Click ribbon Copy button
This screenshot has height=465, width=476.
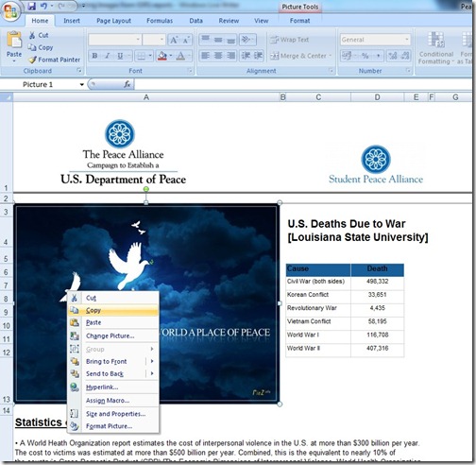tap(40, 47)
